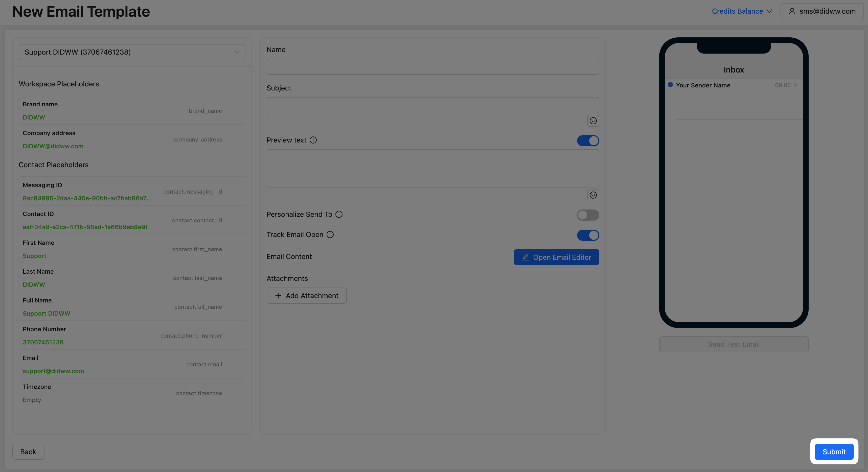Open emoji picker below Preview text box
Viewport: 868px width, 472px height.
click(593, 195)
